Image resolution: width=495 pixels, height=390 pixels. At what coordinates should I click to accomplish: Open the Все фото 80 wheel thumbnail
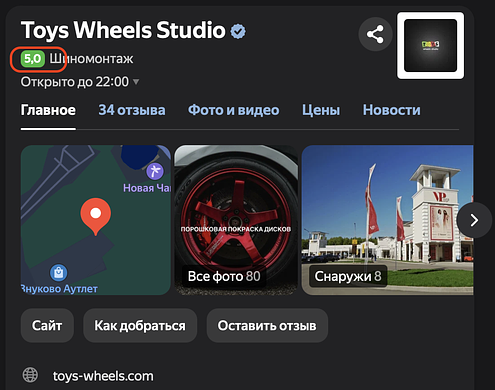point(236,220)
